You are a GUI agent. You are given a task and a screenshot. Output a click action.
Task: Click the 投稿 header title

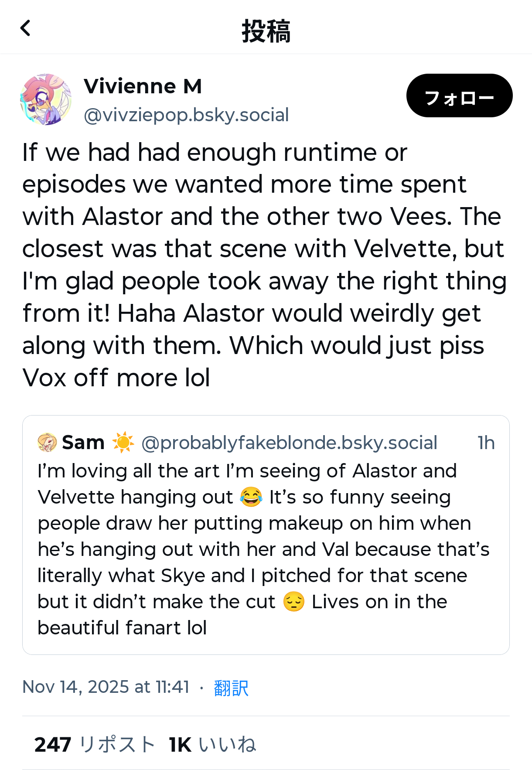[x=266, y=31]
